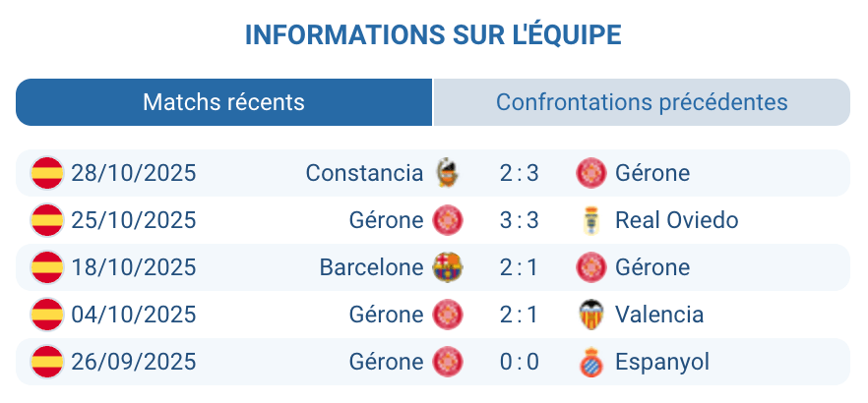Open the Espanyol team name link
Viewport: 868px width, 403px height.
[x=662, y=362]
